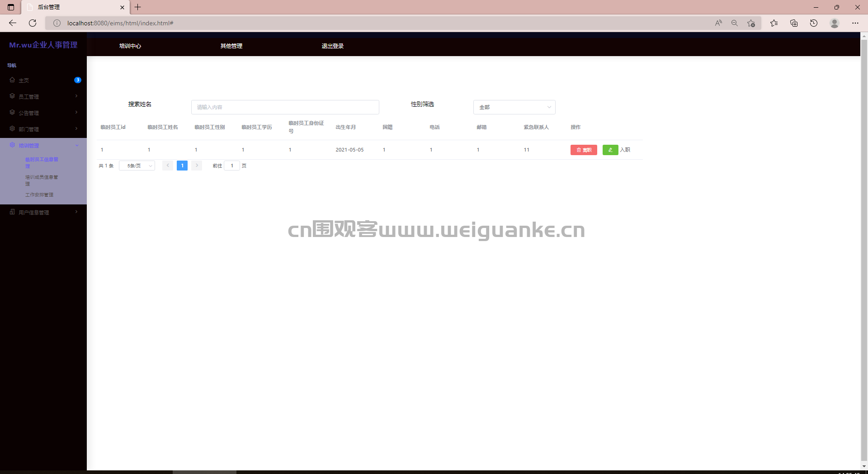Close the 后台管理 browser tab
This screenshot has width=868, height=474.
pos(122,7)
